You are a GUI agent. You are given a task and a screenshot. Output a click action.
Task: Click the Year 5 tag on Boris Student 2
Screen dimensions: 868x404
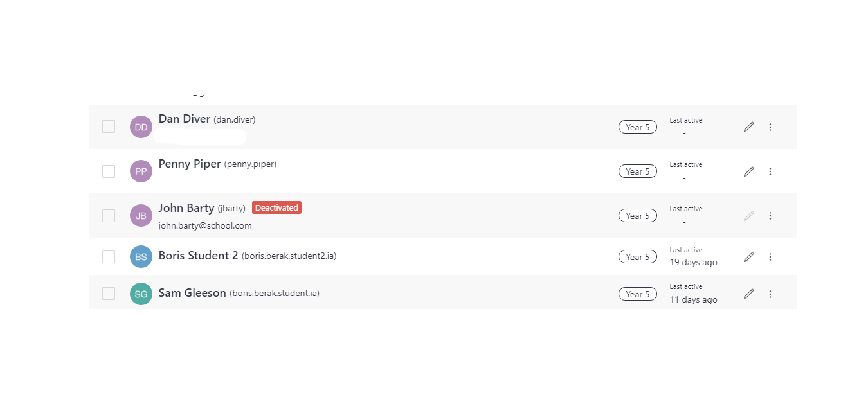click(638, 257)
